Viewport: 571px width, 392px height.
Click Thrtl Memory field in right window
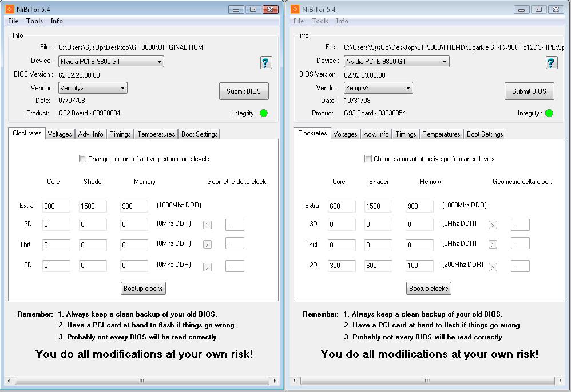pyautogui.click(x=419, y=245)
